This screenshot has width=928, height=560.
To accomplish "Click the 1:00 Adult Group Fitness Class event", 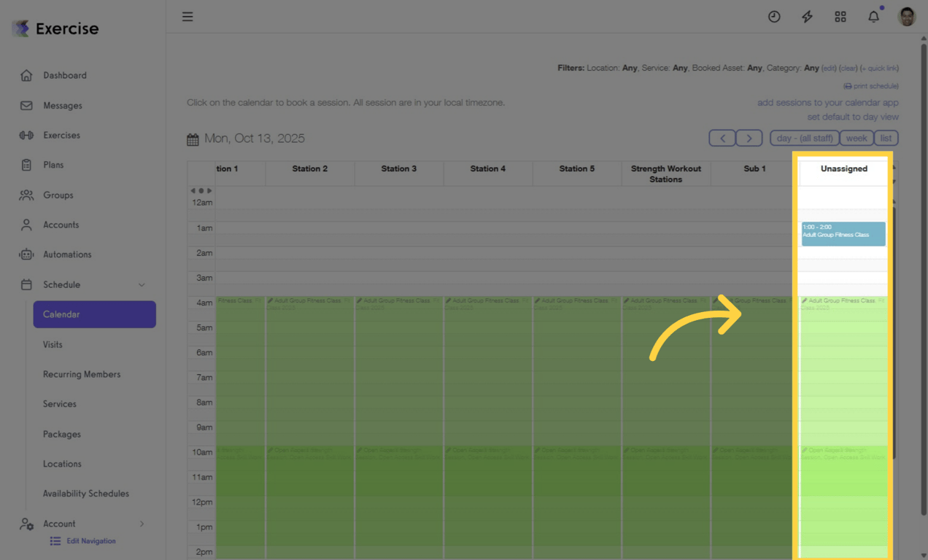I will tap(843, 233).
